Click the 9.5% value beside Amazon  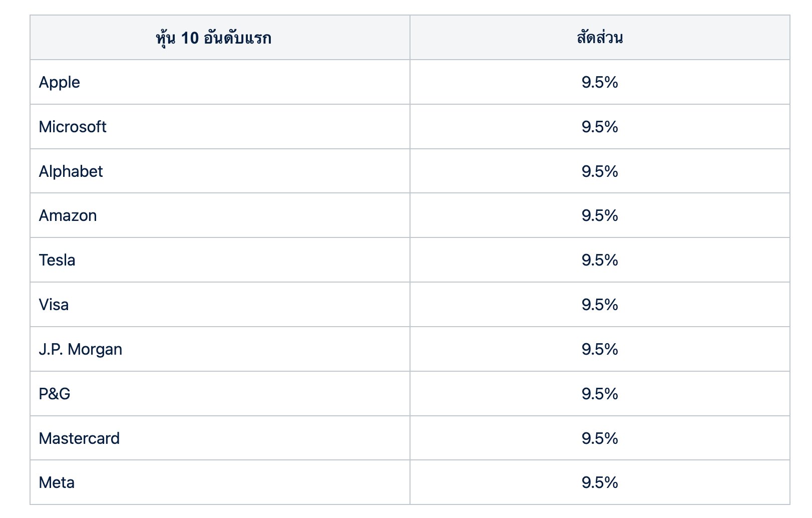click(x=600, y=215)
